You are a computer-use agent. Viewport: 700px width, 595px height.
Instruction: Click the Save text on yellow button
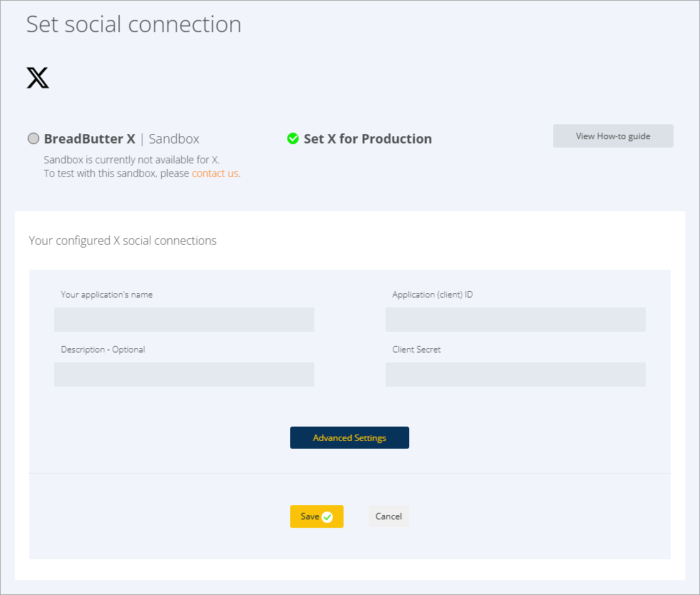pyautogui.click(x=309, y=517)
